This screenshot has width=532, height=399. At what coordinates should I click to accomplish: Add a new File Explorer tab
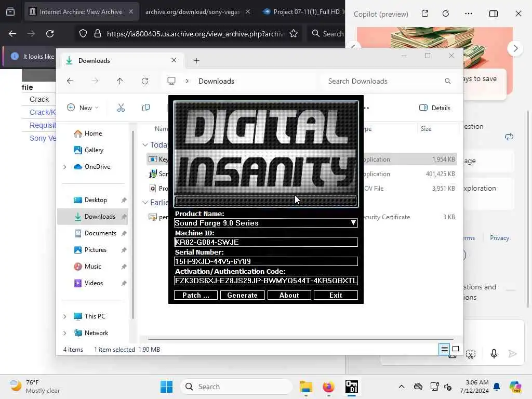coord(196,61)
